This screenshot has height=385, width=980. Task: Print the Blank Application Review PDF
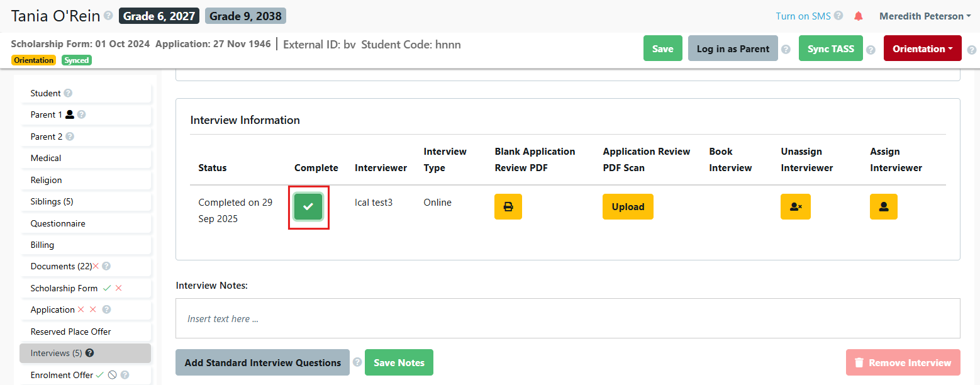point(508,206)
